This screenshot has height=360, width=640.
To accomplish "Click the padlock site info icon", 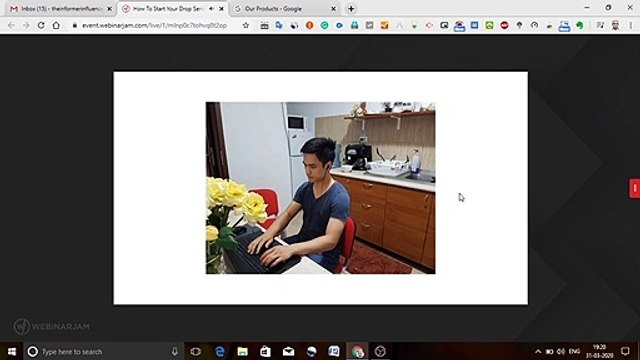I will coord(74,25).
